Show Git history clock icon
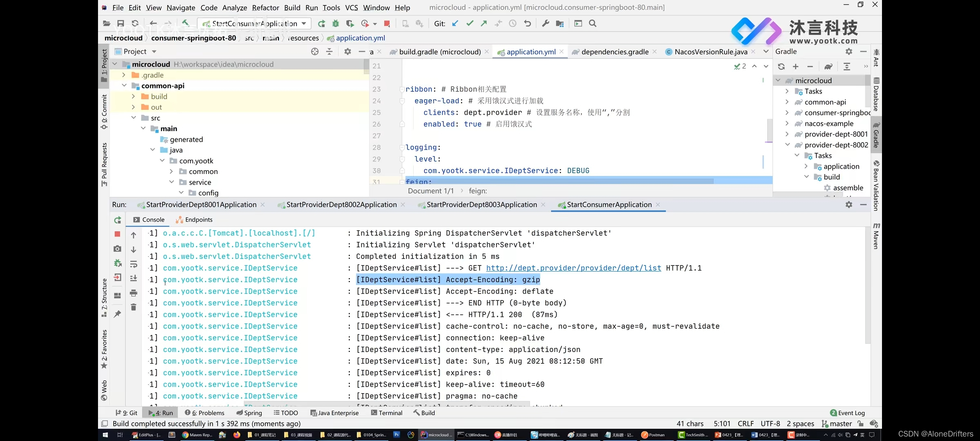This screenshot has width=980, height=441. 512,24
